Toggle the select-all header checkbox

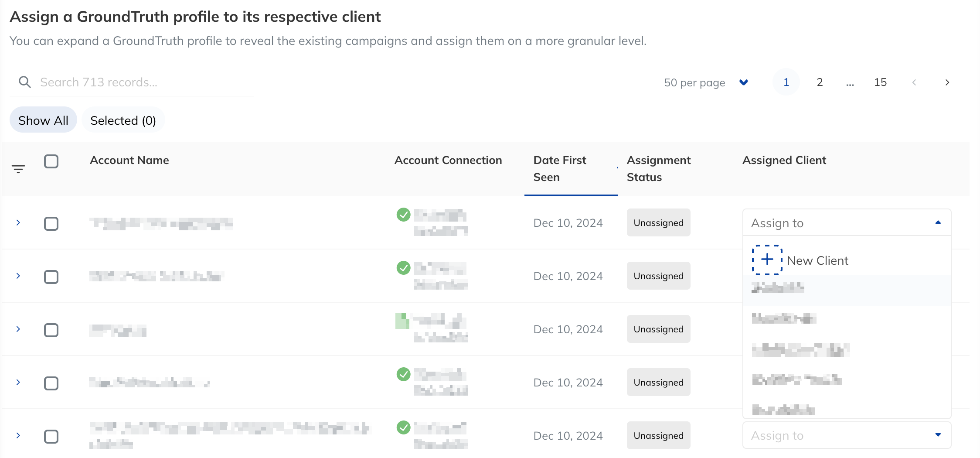[x=51, y=161]
